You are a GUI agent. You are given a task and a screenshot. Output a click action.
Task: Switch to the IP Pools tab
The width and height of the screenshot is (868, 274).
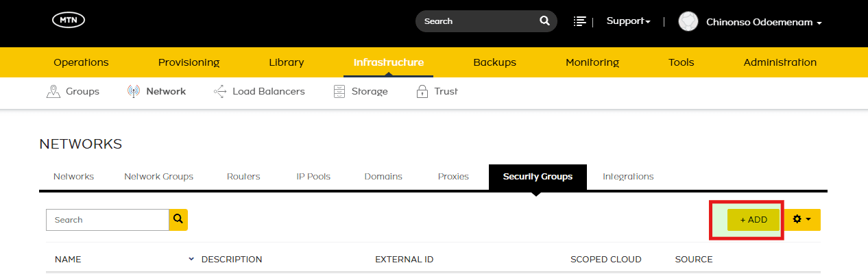[313, 176]
